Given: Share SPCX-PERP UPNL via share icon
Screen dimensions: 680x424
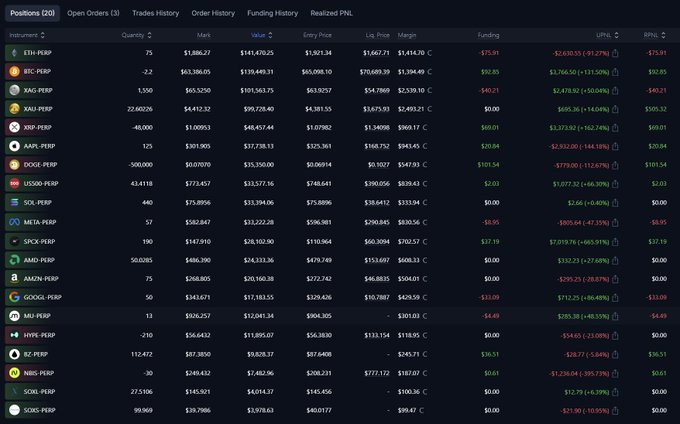Looking at the screenshot, I should pyautogui.click(x=615, y=242).
